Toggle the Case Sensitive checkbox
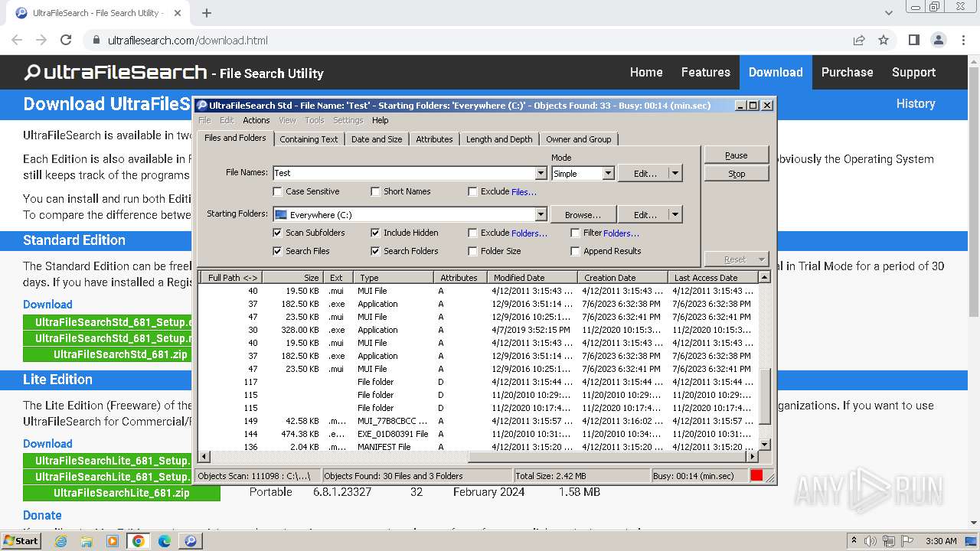980x551 pixels. pos(278,191)
